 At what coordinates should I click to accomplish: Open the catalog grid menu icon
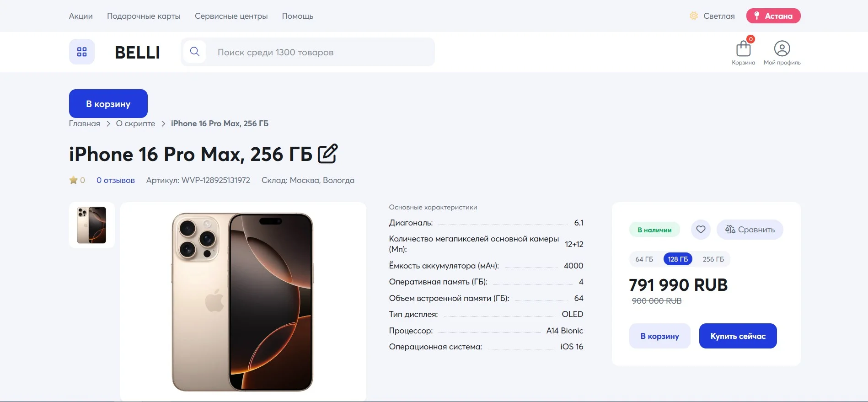click(x=82, y=52)
